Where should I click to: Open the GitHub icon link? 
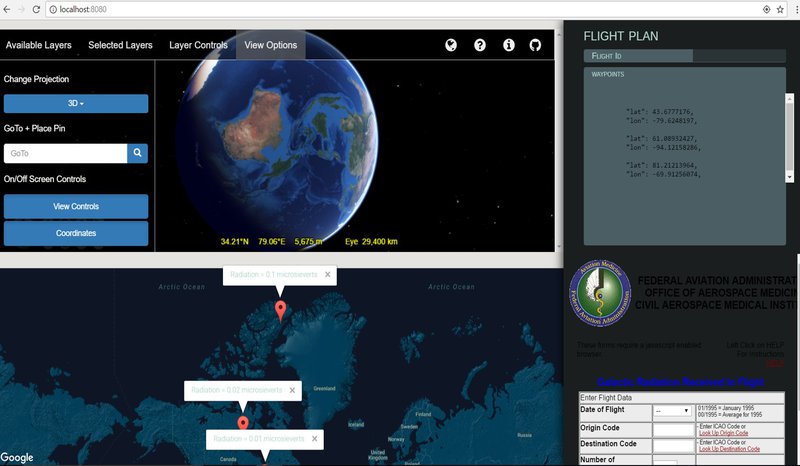click(536, 45)
